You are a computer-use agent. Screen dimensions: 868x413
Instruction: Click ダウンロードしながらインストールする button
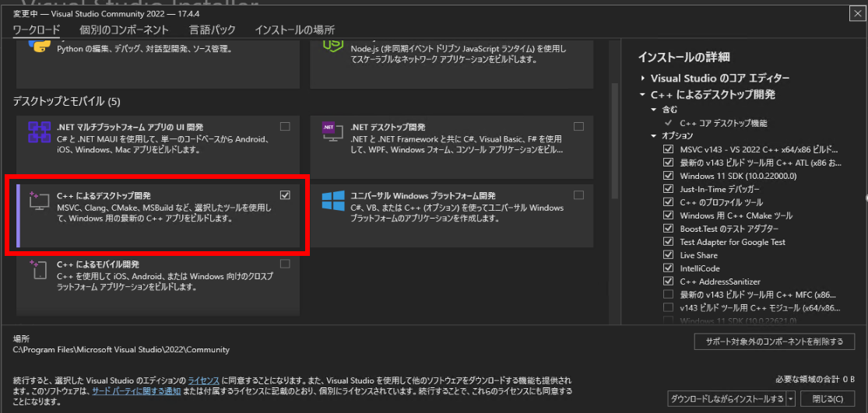tap(727, 399)
